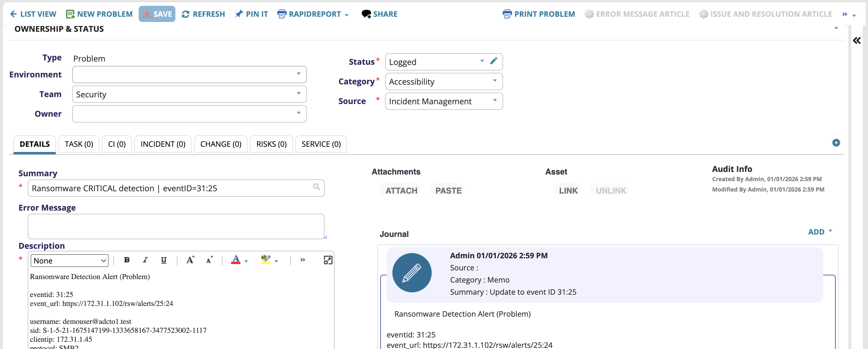
Task: Maximize the Description editor with expand icon
Action: click(x=327, y=260)
